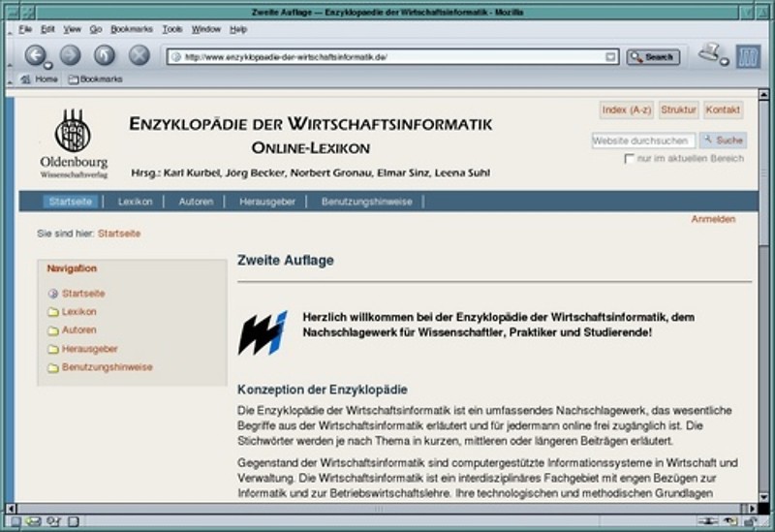Select the Herausgeber tab in blue bar
The image size is (775, 532).
(267, 202)
